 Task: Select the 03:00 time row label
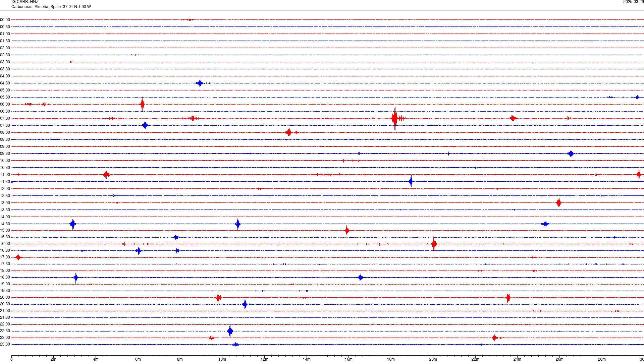point(5,62)
